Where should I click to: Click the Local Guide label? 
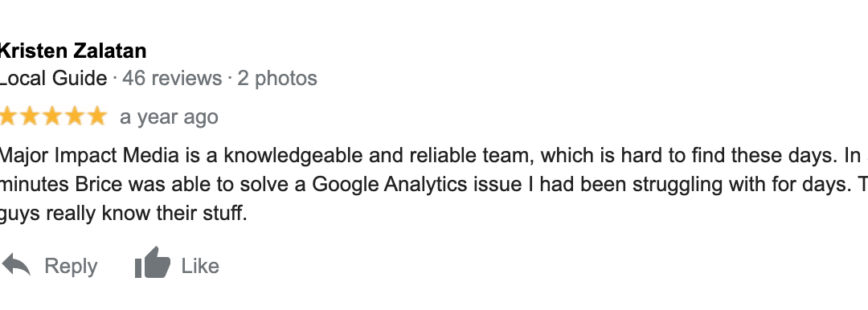click(x=53, y=78)
